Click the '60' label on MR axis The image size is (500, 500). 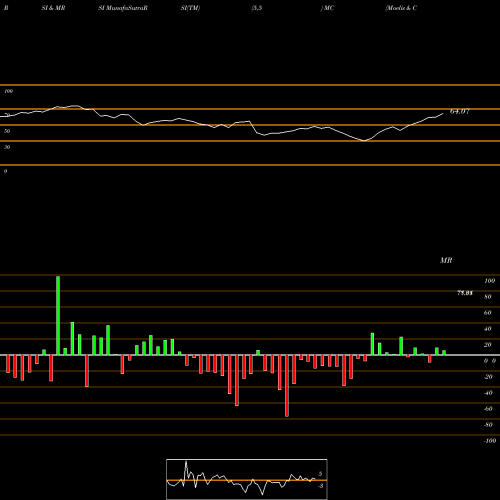488,313
